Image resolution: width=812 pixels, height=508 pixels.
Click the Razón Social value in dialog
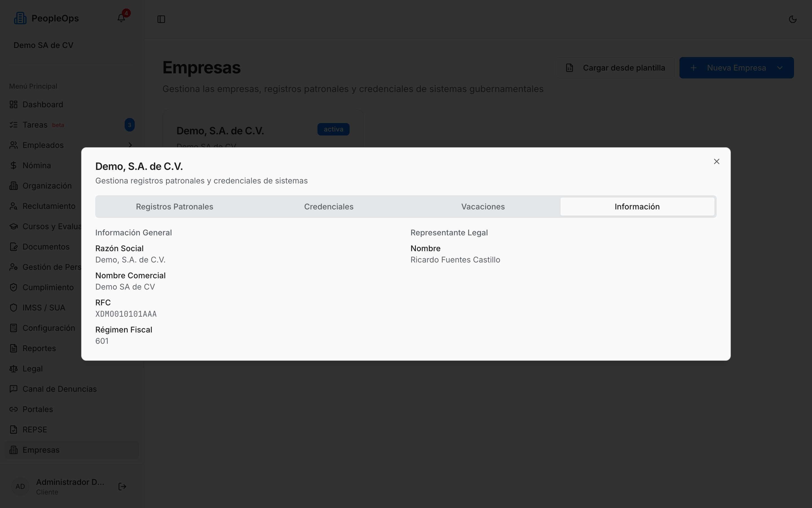(x=130, y=260)
